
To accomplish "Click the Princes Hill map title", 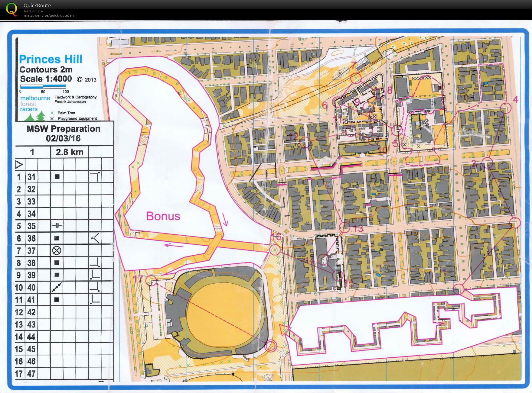I will [51, 60].
